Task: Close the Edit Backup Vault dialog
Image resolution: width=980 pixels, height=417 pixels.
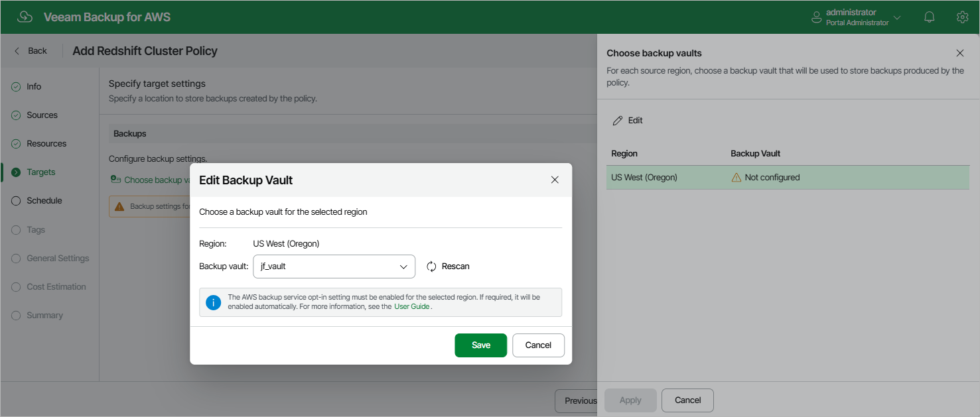Action: pyautogui.click(x=555, y=180)
